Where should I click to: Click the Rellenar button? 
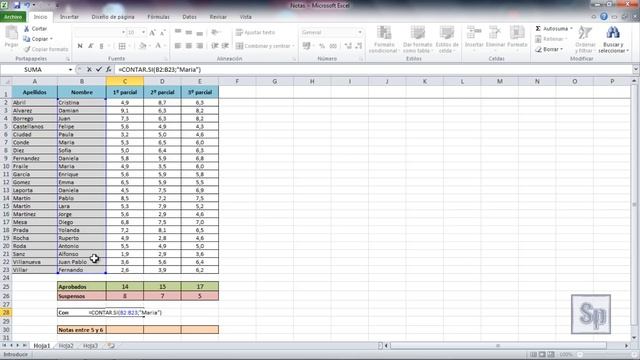(x=551, y=39)
